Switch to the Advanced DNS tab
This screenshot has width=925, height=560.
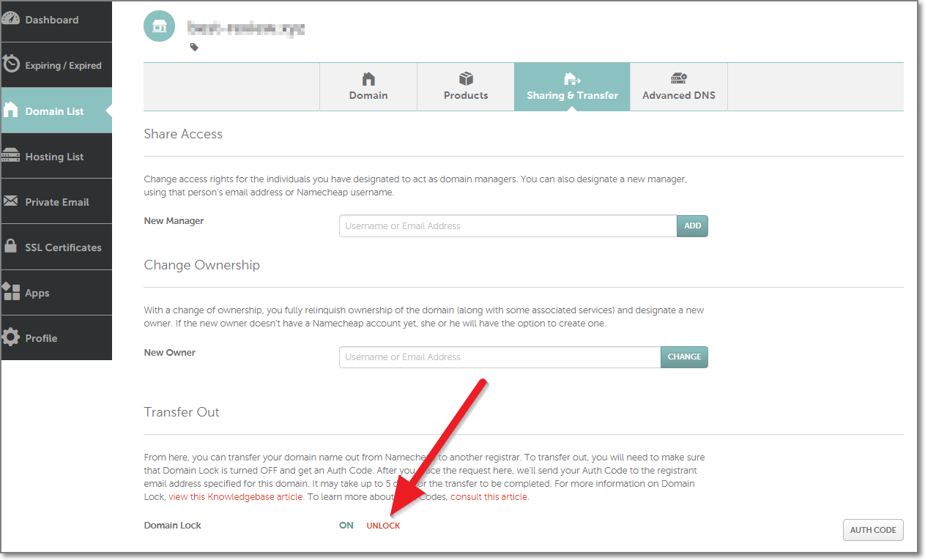tap(679, 86)
